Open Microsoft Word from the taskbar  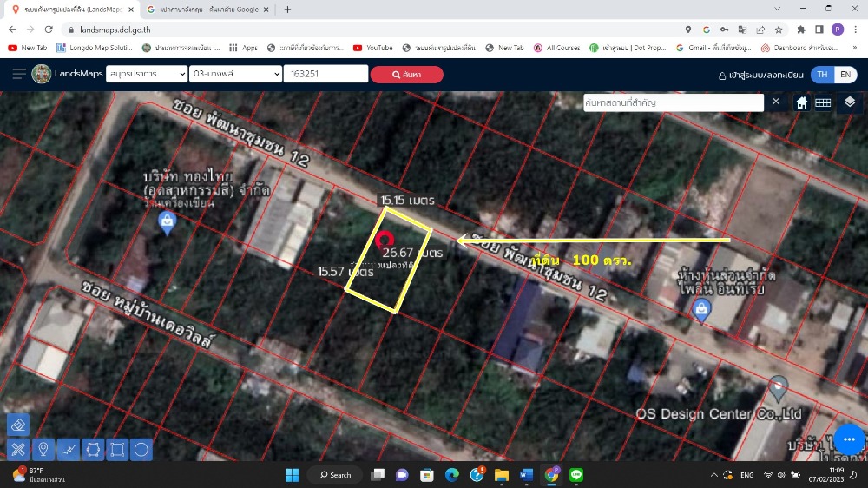526,475
